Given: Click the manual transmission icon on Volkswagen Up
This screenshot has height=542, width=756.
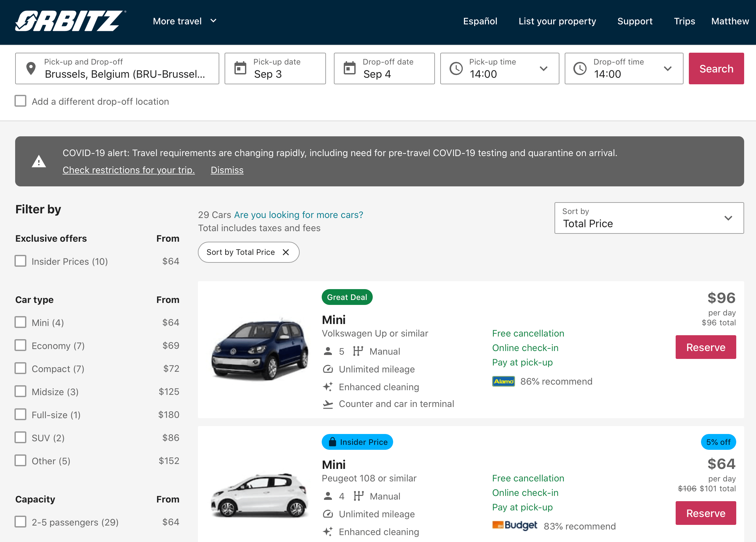Looking at the screenshot, I should [x=358, y=351].
